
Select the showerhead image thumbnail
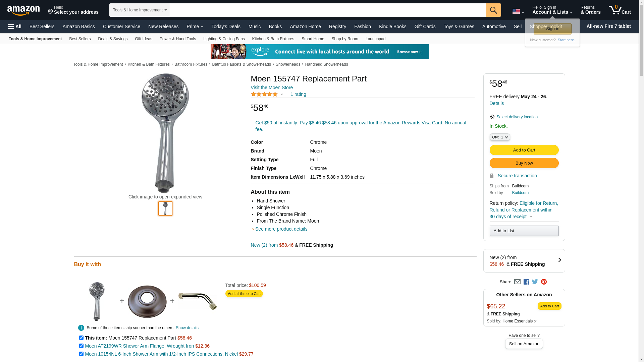click(x=165, y=208)
